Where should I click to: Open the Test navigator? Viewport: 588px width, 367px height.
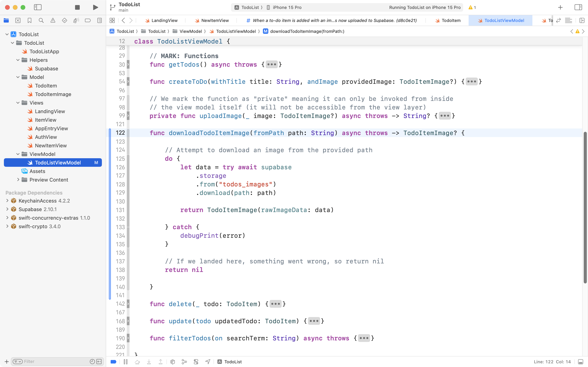[64, 20]
